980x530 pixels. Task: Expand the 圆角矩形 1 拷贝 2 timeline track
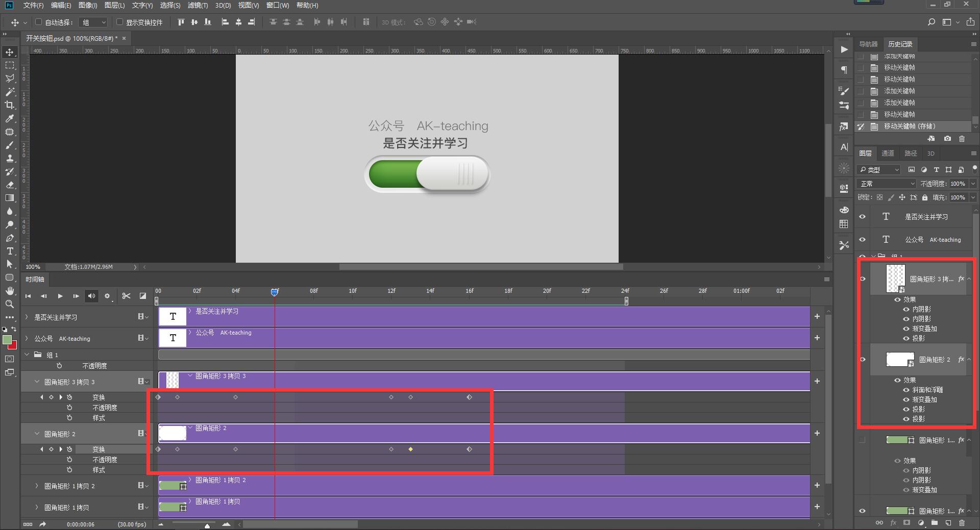[37, 486]
